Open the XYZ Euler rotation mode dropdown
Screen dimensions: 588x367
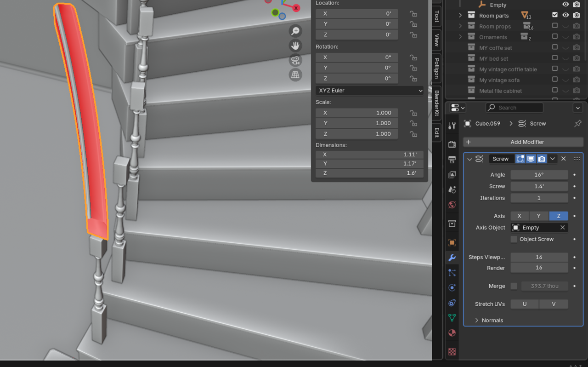369,91
